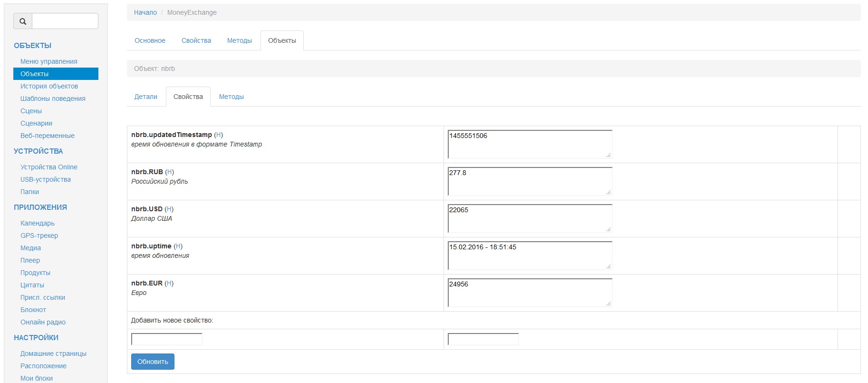
Task: Switch to the Методы object sub-tab
Action: 231,97
